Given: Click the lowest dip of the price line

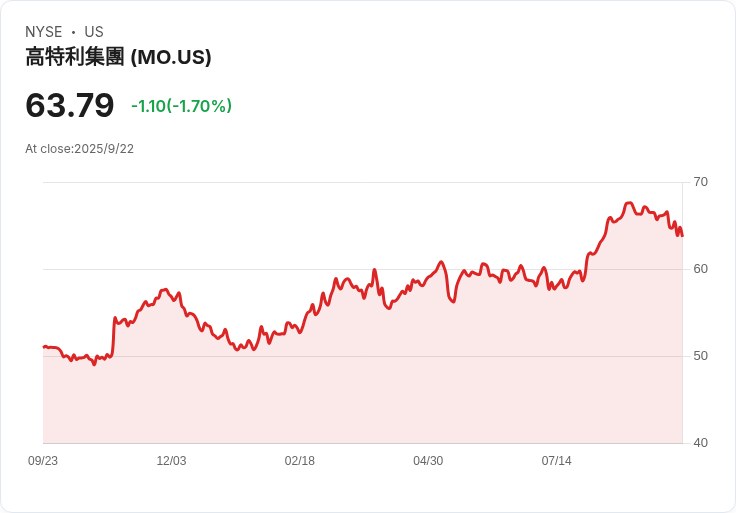Looking at the screenshot, I should (95, 364).
